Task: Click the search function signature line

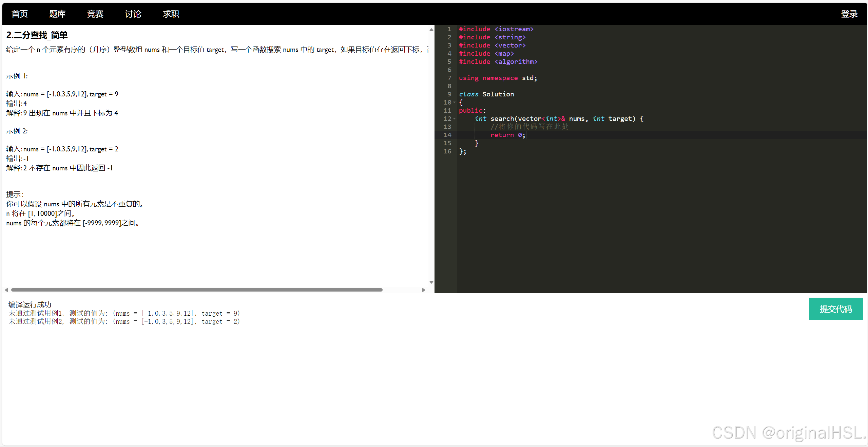Action: [x=558, y=119]
